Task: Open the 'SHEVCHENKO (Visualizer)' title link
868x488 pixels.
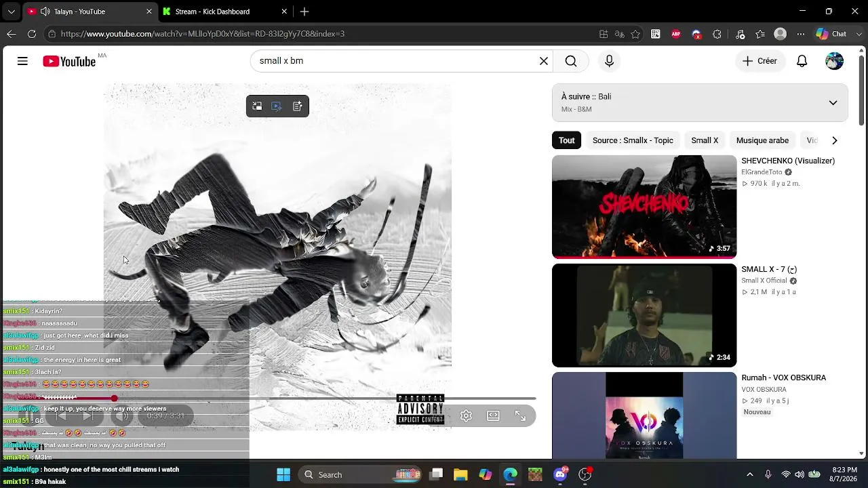Action: tap(788, 161)
